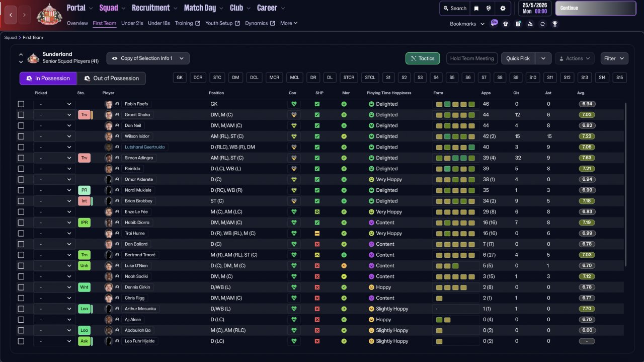Click Unh status badge on Luke O'Nien row
The width and height of the screenshot is (644, 362).
tap(84, 265)
